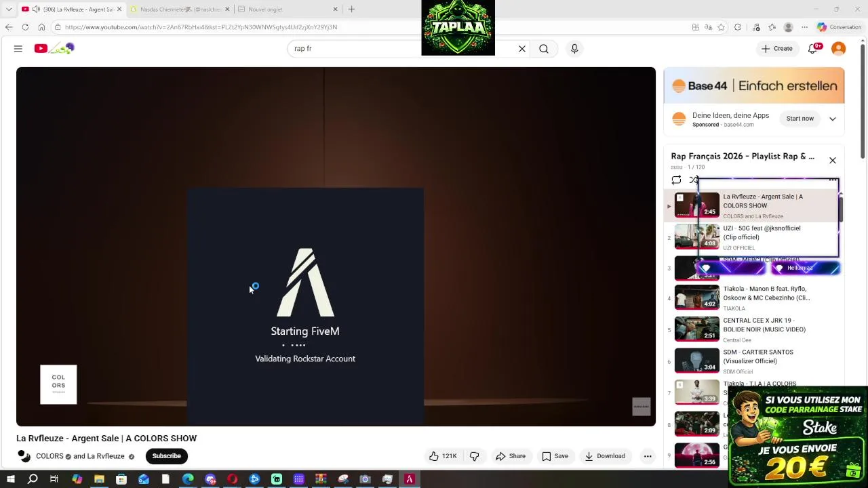Play UZI - 50G playlist video
This screenshot has height=488, width=868.
pyautogui.click(x=753, y=237)
